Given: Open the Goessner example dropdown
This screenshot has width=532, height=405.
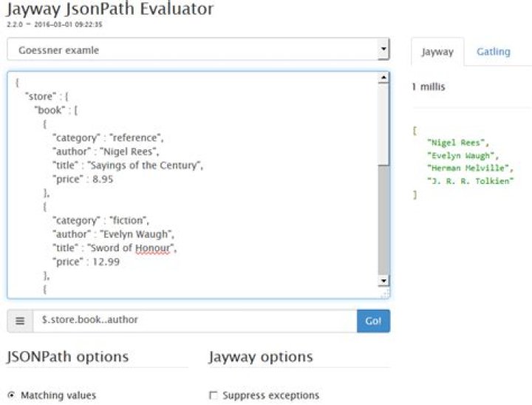Looking at the screenshot, I should (x=198, y=50).
